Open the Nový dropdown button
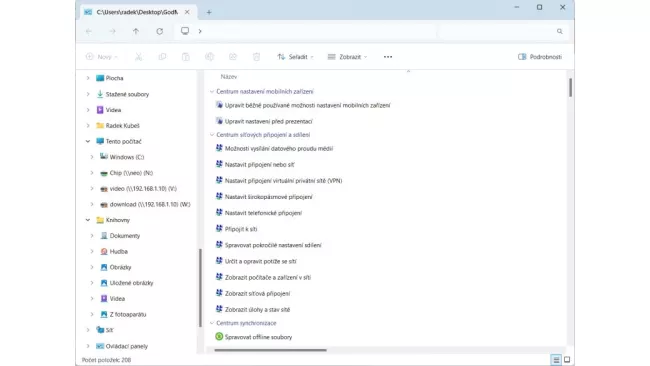 (102, 57)
